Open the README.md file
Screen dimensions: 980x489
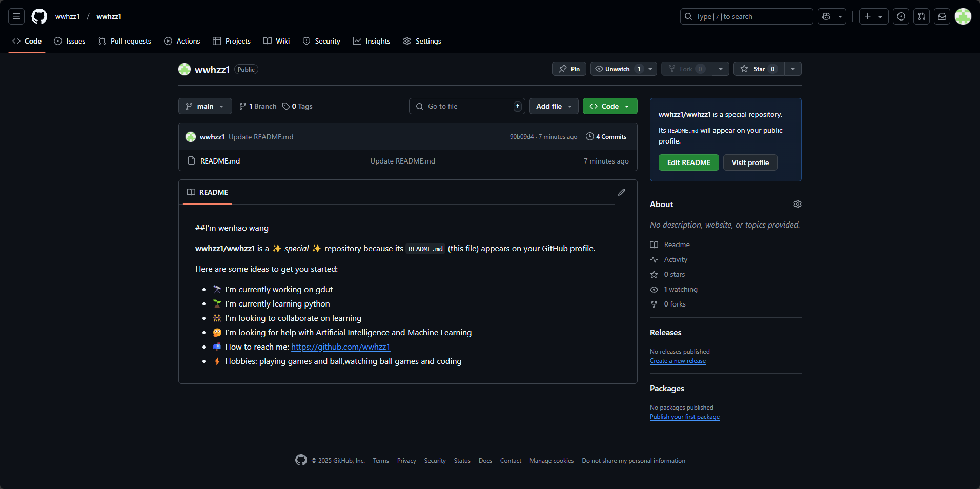click(220, 161)
